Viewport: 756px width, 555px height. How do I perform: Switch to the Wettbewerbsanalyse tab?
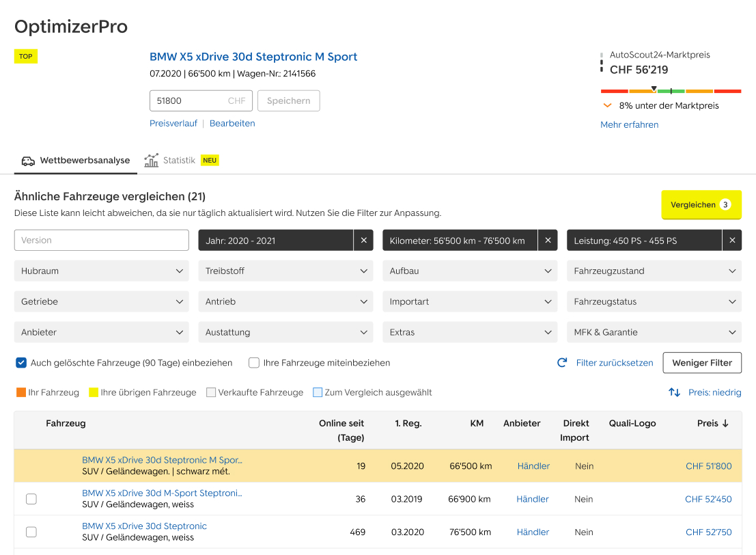[x=76, y=161]
